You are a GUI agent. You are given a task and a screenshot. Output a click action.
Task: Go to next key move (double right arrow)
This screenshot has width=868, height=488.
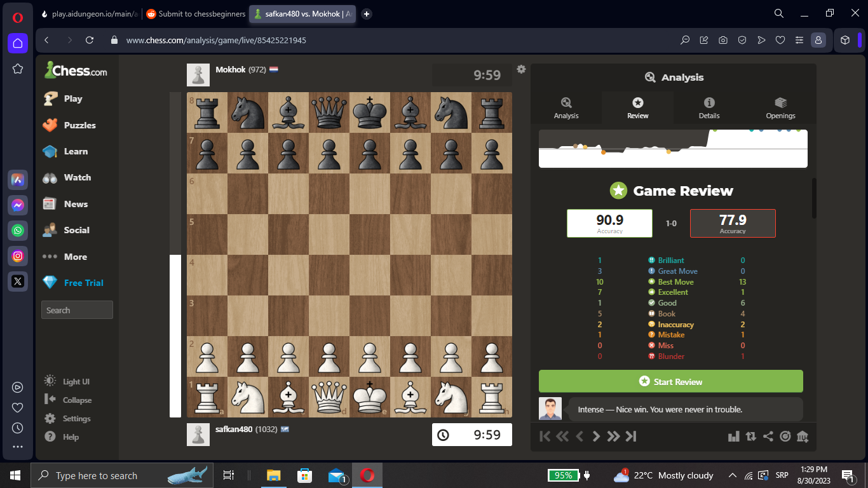(x=613, y=436)
